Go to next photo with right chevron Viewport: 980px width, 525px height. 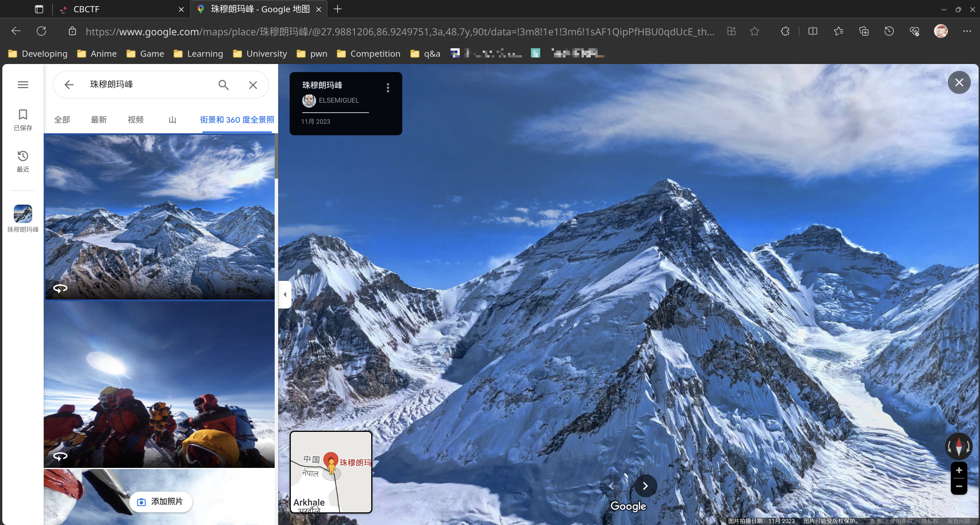pos(646,486)
